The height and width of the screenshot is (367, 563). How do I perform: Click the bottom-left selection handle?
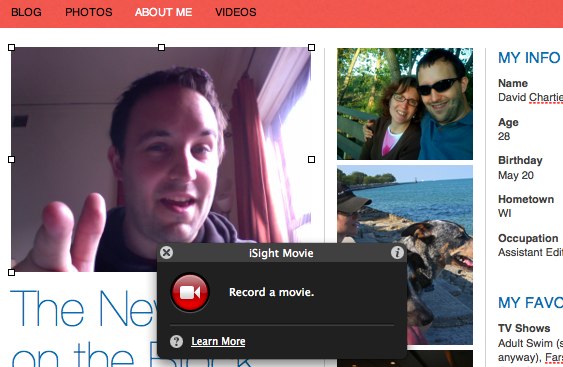coord(11,273)
